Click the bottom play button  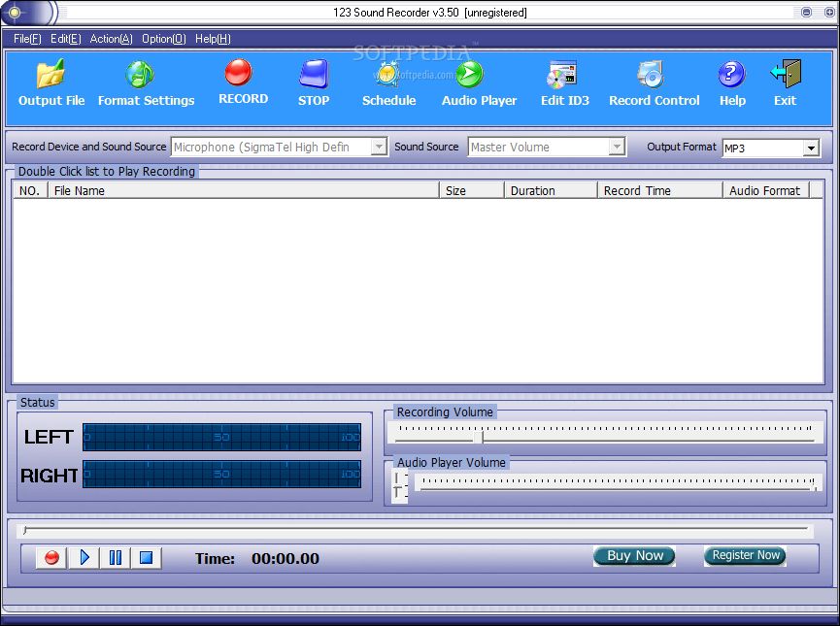click(x=84, y=558)
